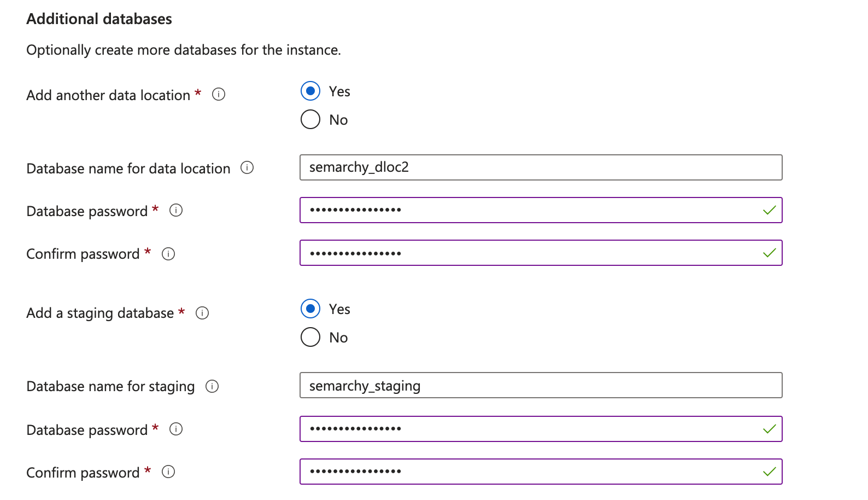Image resolution: width=868 pixels, height=500 pixels.
Task: Click the data location Confirm password field
Action: tap(529, 253)
